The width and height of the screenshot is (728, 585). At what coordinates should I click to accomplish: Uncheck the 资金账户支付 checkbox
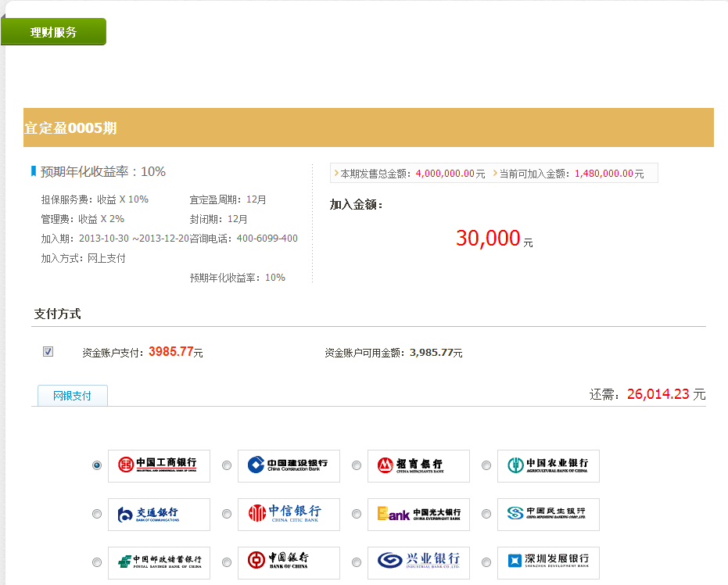pos(48,352)
